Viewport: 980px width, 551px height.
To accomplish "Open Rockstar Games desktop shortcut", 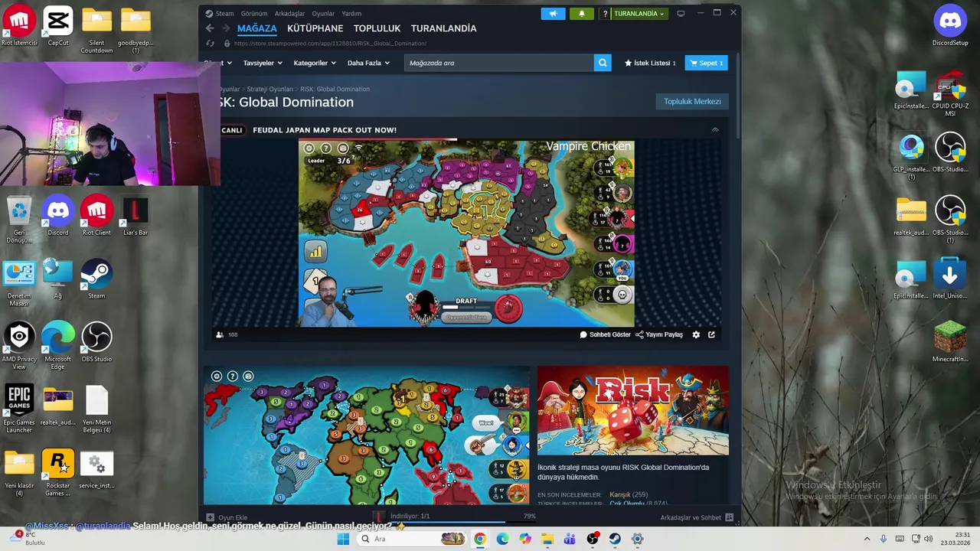I will click(x=58, y=472).
